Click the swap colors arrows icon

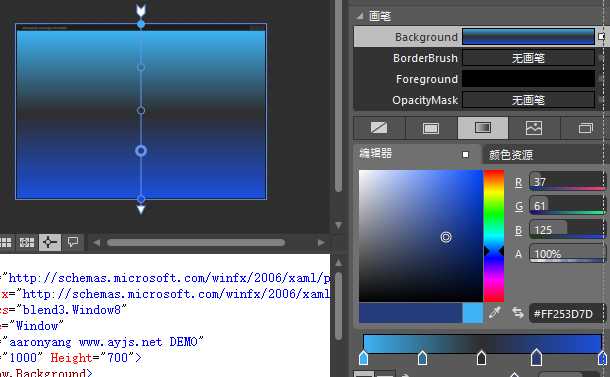tap(517, 312)
